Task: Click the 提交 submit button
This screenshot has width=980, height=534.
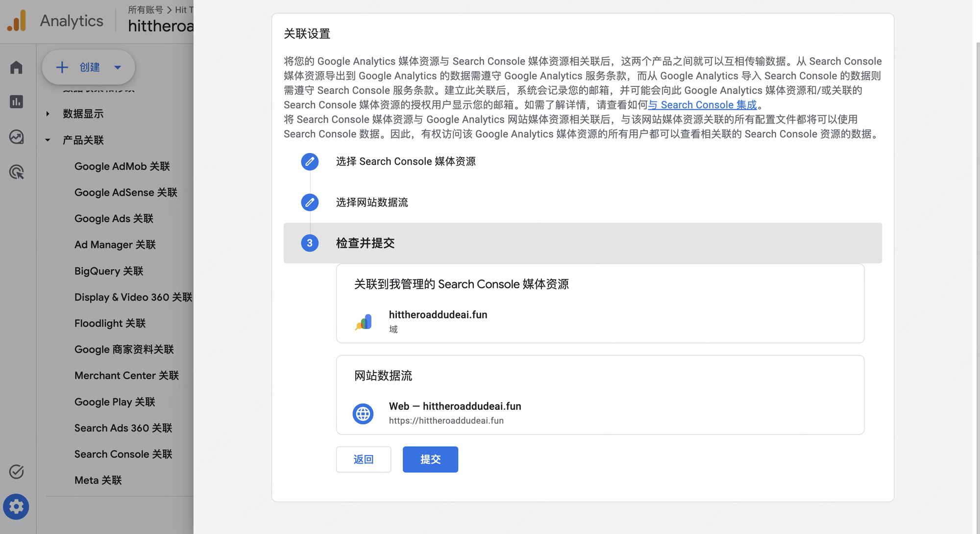Action: [x=430, y=459]
